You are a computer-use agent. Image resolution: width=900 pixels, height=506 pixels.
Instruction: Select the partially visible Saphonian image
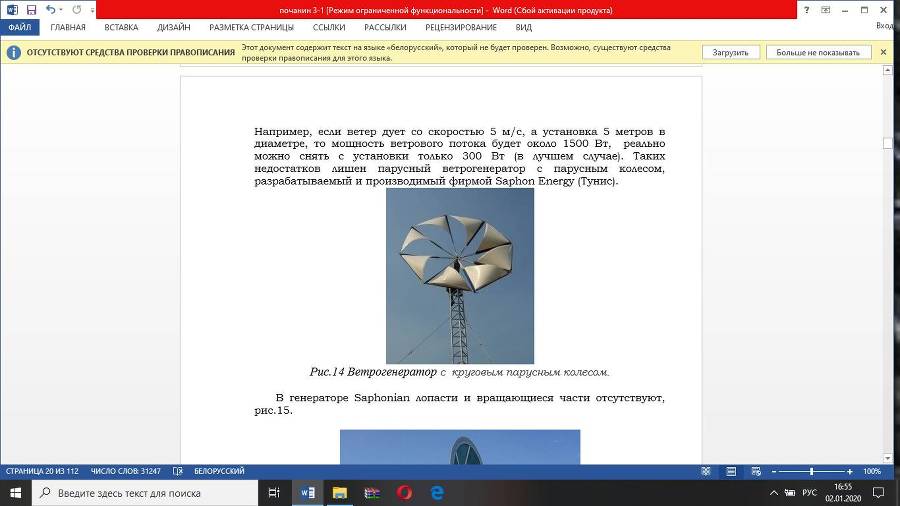460,447
